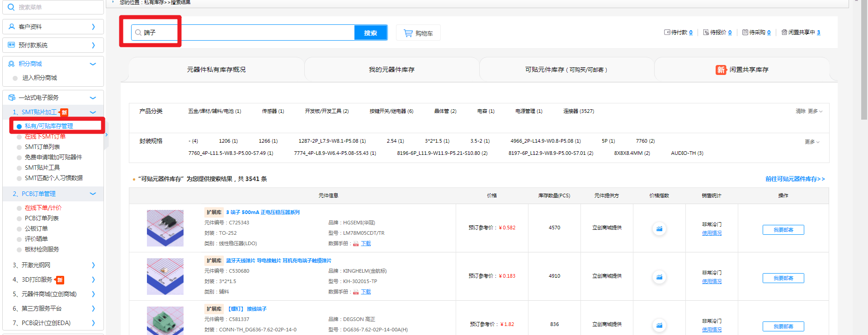Click the 预付款系统 card icon

(12, 45)
